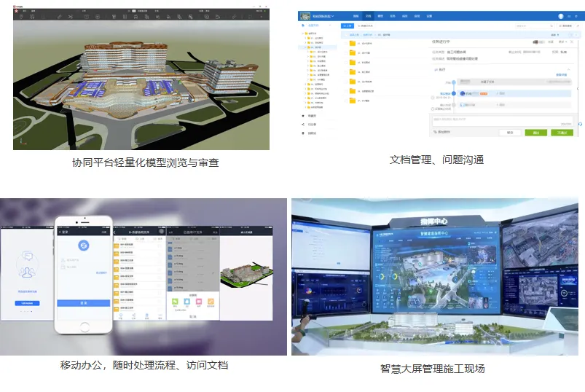Click the user avatar in the blue header

pyautogui.click(x=560, y=16)
